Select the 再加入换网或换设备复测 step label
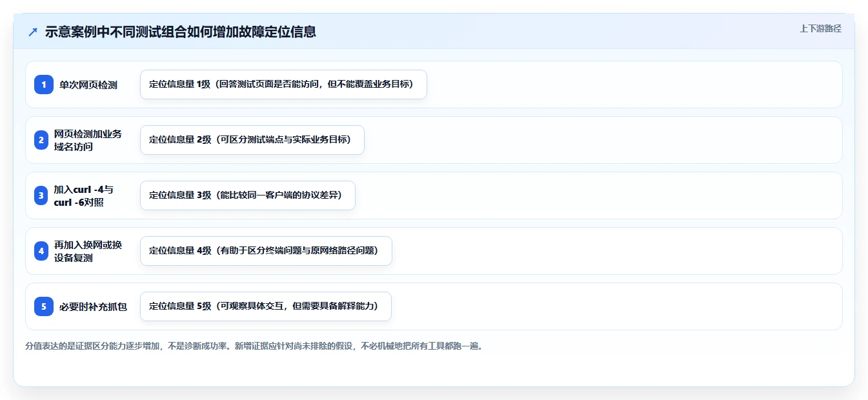 [x=88, y=251]
